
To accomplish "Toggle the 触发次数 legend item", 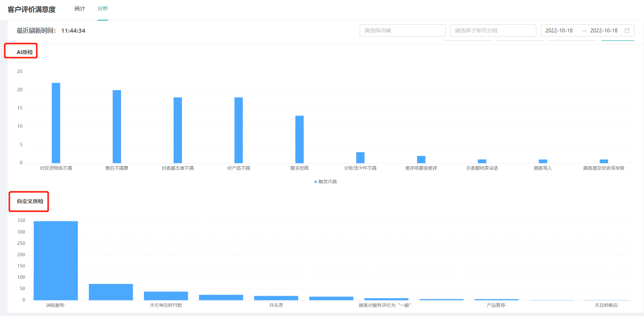I will pyautogui.click(x=325, y=182).
